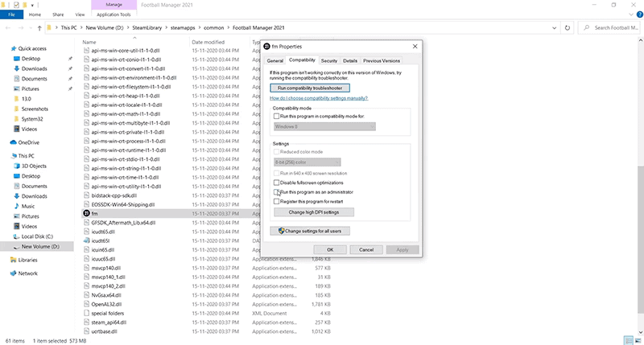The width and height of the screenshot is (644, 345).
Task: Click the special folders XML file icon
Action: (x=86, y=313)
